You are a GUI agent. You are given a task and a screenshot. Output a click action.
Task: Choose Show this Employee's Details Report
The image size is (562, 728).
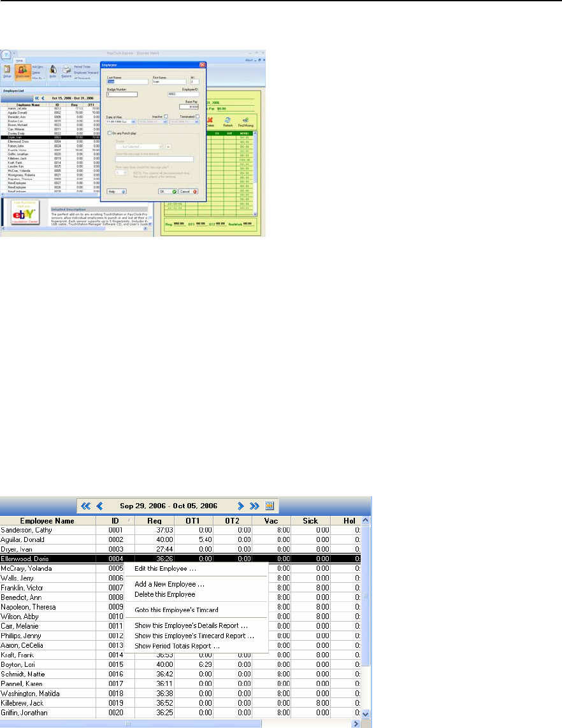tap(191, 626)
